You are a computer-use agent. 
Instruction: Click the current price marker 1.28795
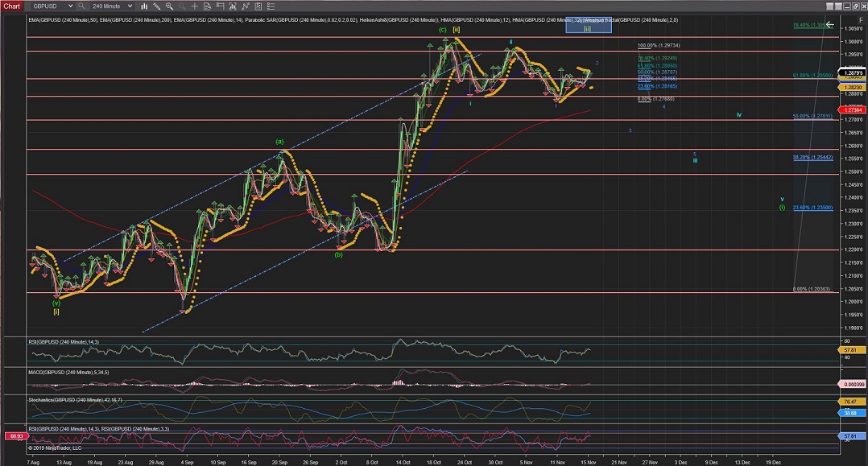click(x=853, y=72)
